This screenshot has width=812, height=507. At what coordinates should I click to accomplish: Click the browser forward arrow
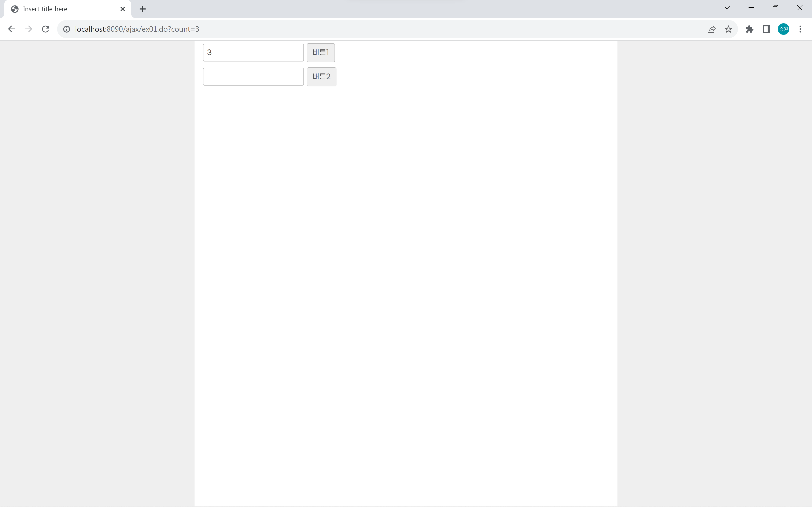point(29,29)
